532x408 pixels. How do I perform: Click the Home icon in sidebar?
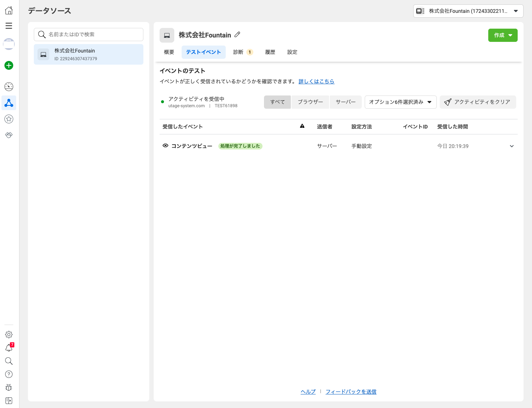point(9,10)
